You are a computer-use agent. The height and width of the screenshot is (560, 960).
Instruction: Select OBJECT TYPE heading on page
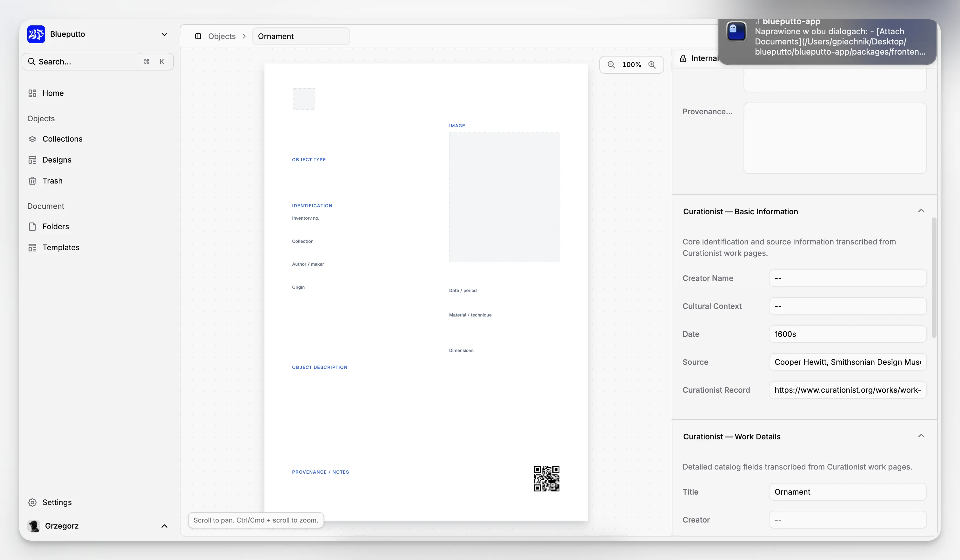[309, 160]
